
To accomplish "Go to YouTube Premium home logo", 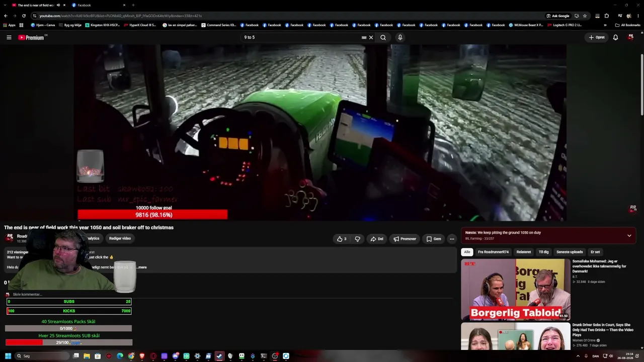I will pos(31,37).
